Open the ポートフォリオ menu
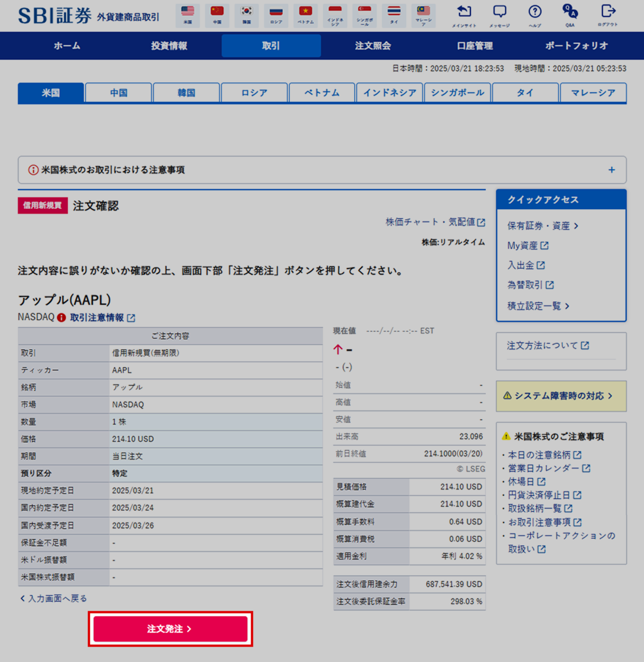This screenshot has width=644, height=662. [x=577, y=45]
